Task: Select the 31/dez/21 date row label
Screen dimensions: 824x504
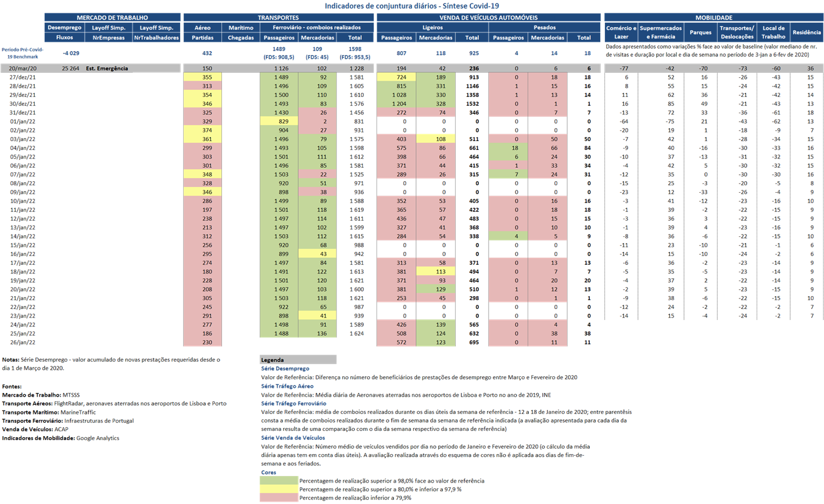Action: click(x=23, y=113)
